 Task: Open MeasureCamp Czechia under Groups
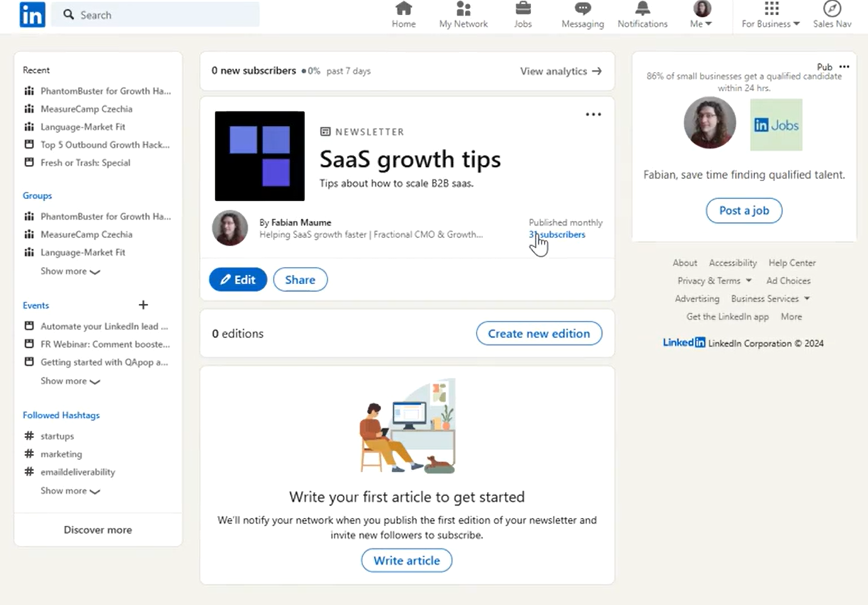click(x=86, y=234)
